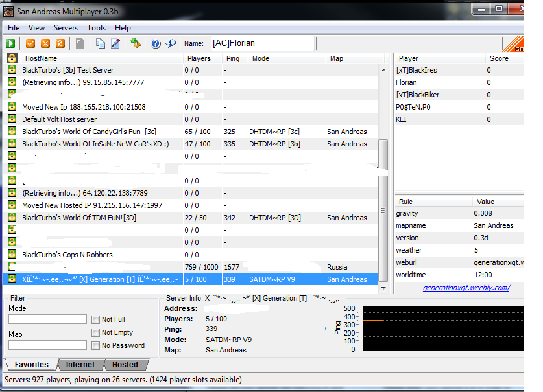Check the No Password filter option
543x392 pixels.
96,345
